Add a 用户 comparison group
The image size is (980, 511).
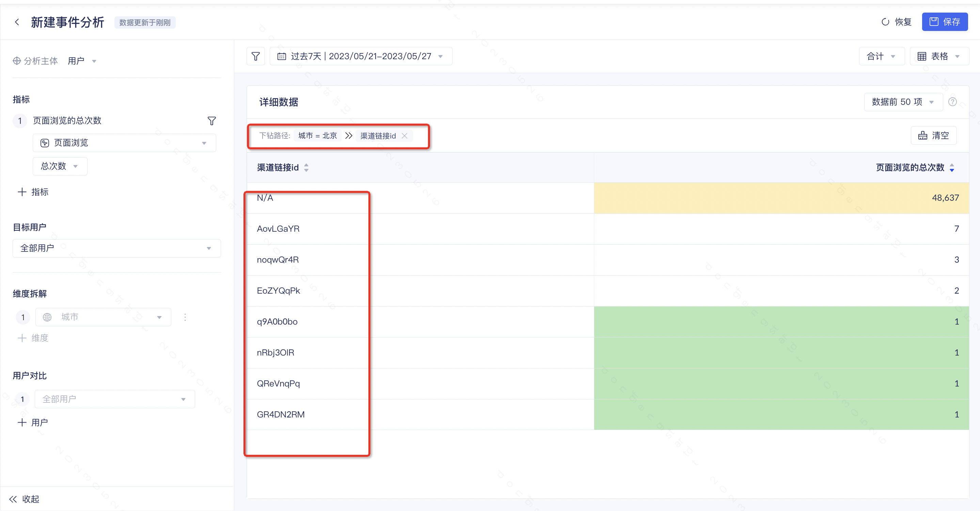[33, 423]
